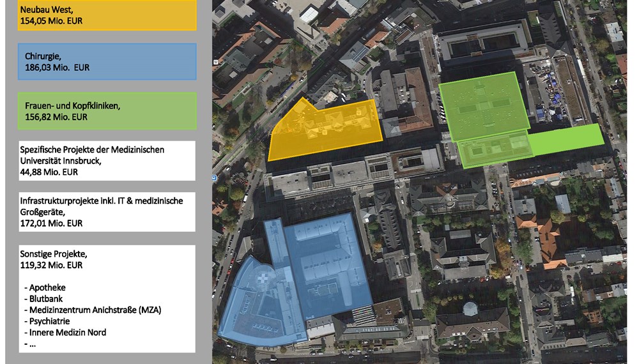Click the text '186,03 Mio. EUR'
Screen dimensions: 639x364
(x=57, y=68)
